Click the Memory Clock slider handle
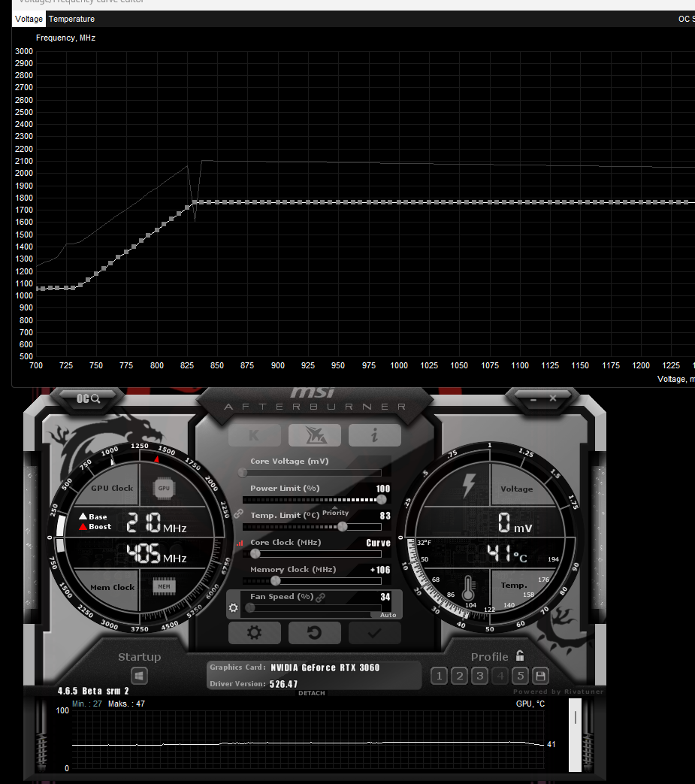The height and width of the screenshot is (784, 695). coord(275,580)
